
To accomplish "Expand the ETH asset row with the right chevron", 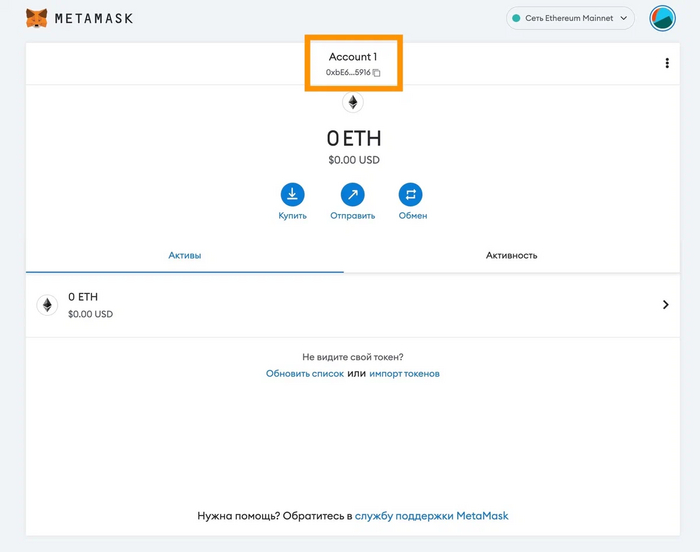I will click(665, 305).
